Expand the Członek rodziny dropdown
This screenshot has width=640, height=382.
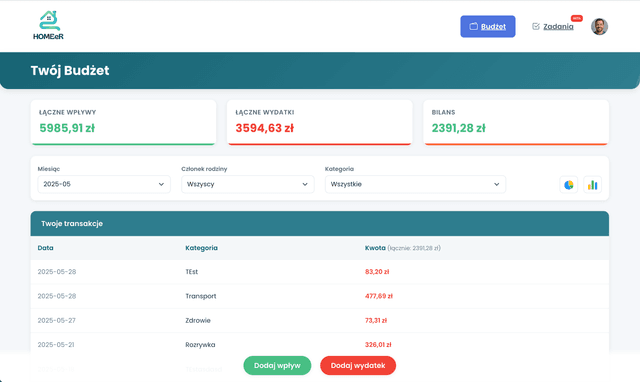(248, 184)
